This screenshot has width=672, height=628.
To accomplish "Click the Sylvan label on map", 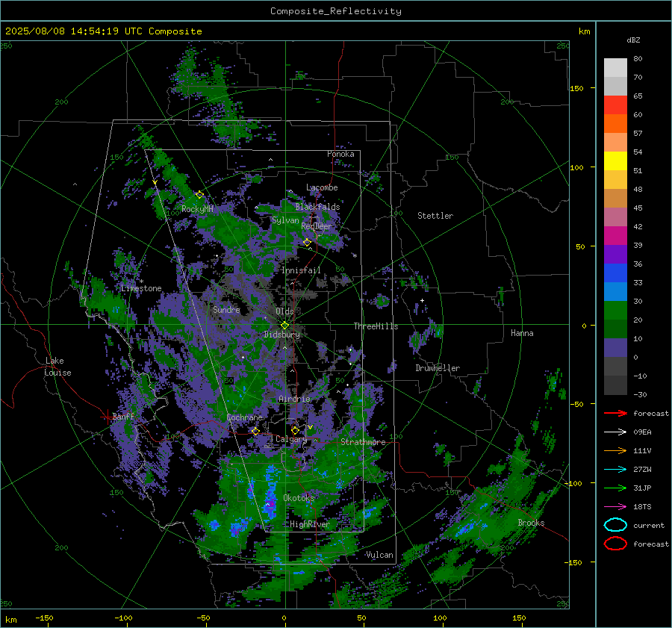I will (x=285, y=221).
